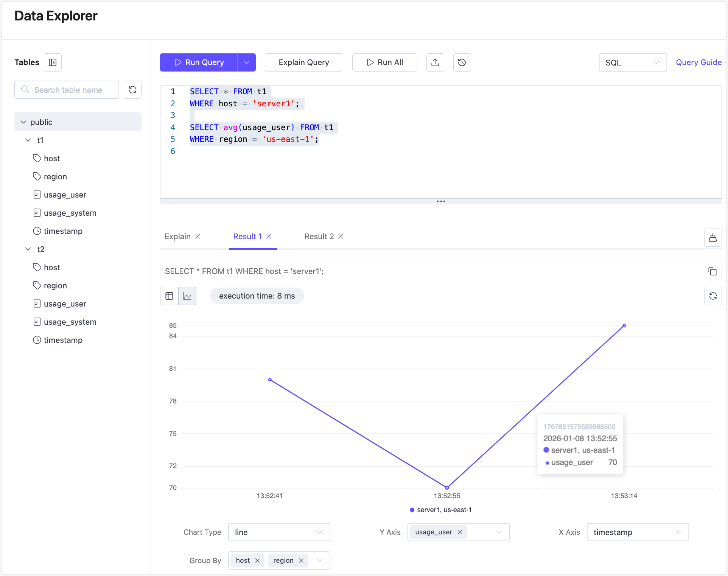Screen dimensions: 728x576
Task: Refresh the list of tables
Action: coord(132,90)
